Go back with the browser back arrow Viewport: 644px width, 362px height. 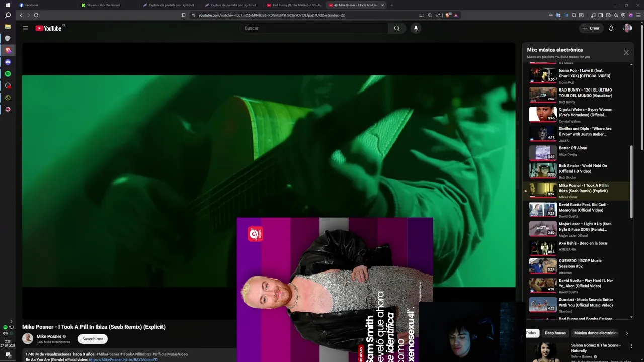pyautogui.click(x=21, y=15)
